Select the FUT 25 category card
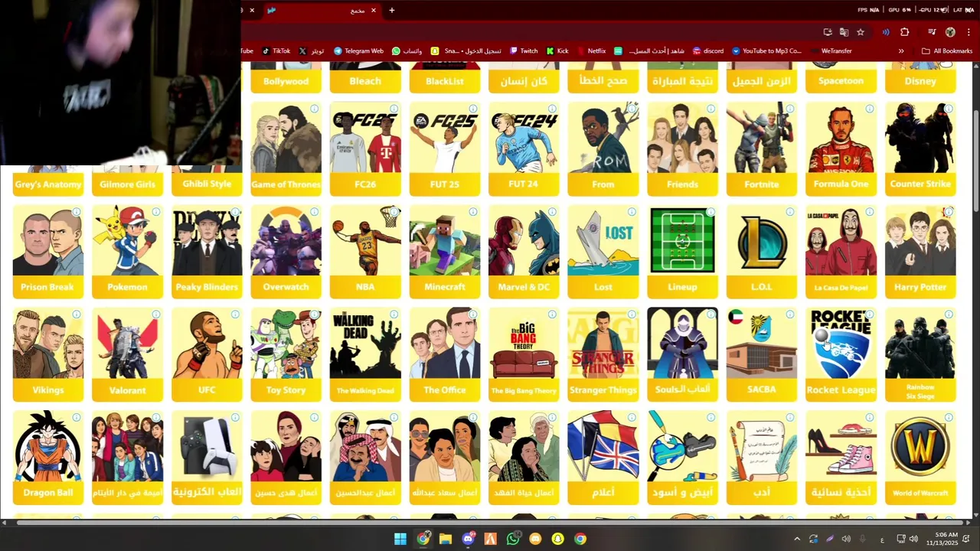 coord(445,148)
